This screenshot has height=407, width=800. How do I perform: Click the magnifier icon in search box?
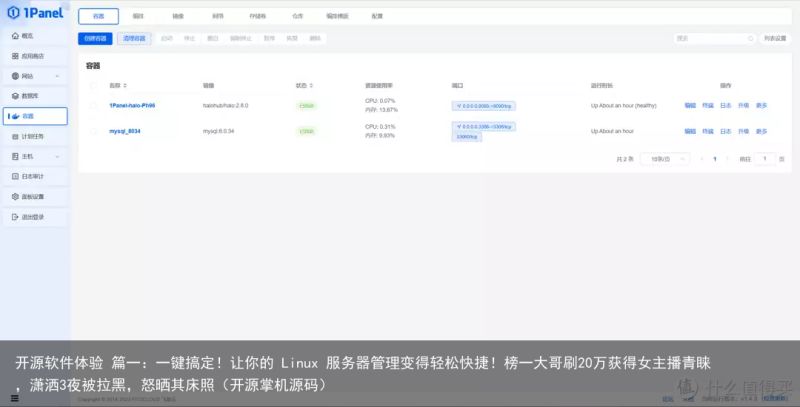point(751,38)
